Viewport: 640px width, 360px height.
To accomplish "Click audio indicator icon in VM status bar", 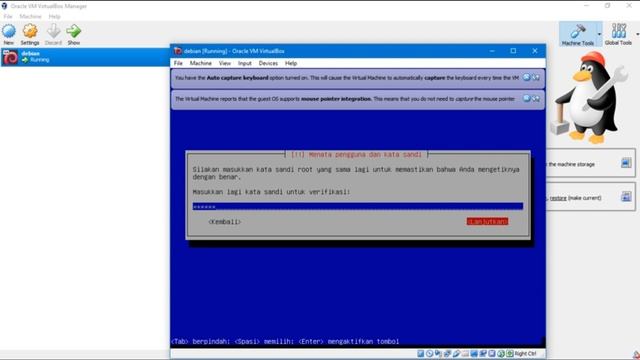I will point(438,353).
